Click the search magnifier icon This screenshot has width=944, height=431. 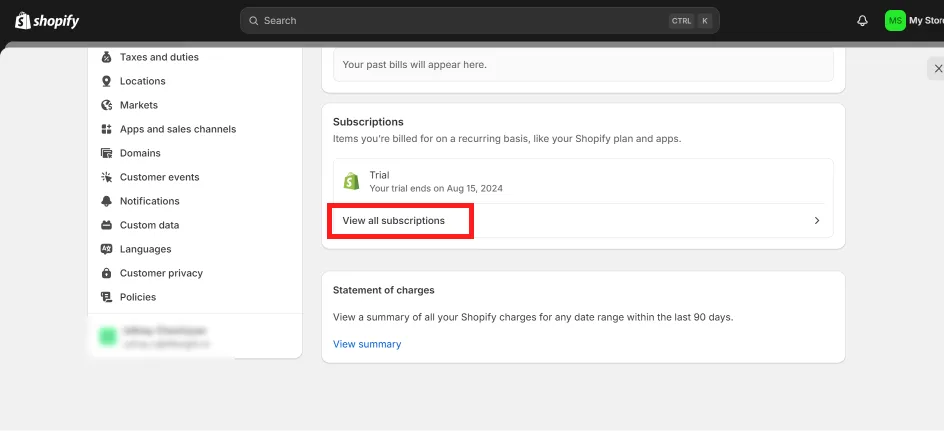[253, 20]
